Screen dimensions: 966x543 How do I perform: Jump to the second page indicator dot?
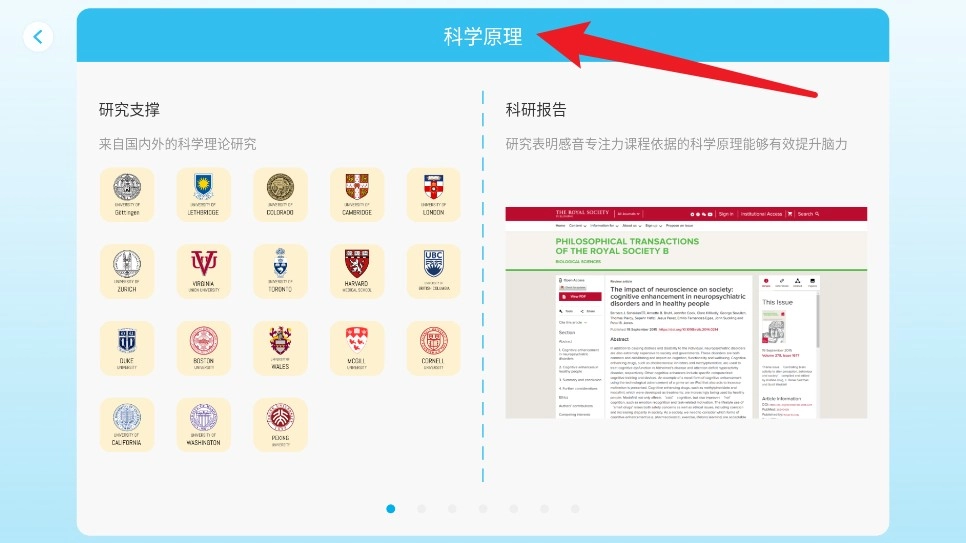coord(421,509)
